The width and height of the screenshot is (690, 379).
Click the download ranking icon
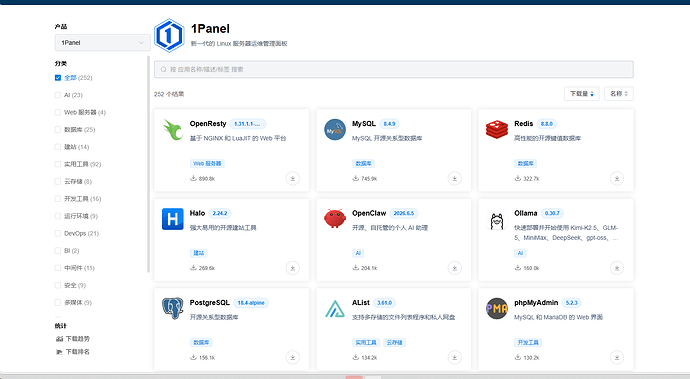click(x=59, y=352)
